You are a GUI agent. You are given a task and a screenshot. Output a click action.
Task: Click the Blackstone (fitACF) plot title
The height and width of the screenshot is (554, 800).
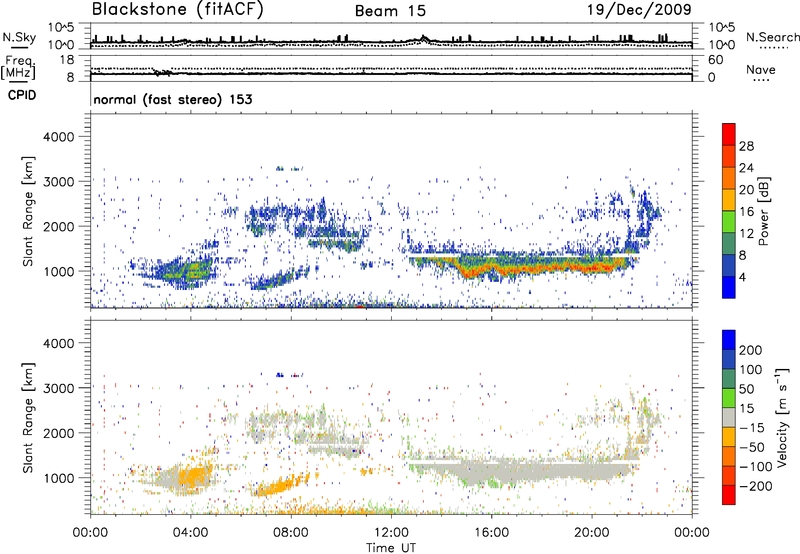tap(178, 9)
